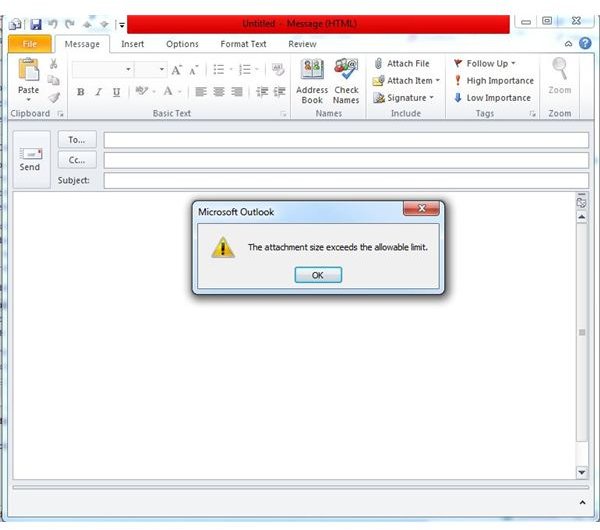Screen dimensions: 600x530
Task: Switch to the Insert tab
Action: pos(132,44)
